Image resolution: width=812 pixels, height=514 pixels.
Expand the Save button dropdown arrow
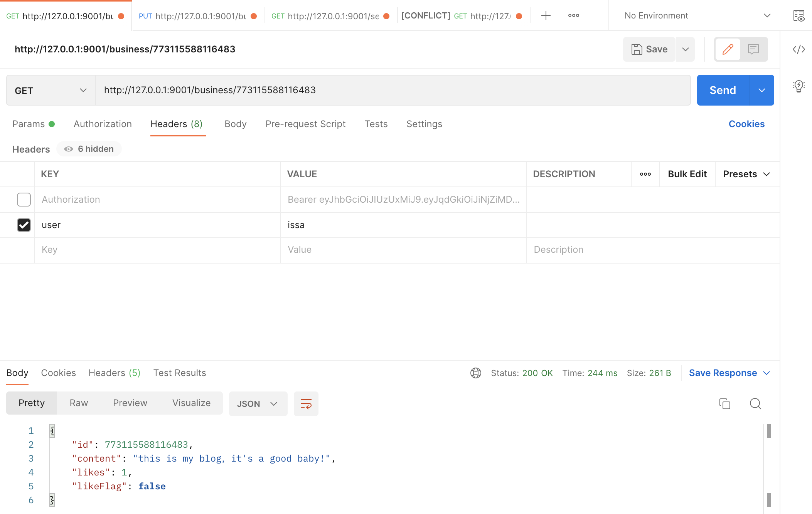point(687,49)
